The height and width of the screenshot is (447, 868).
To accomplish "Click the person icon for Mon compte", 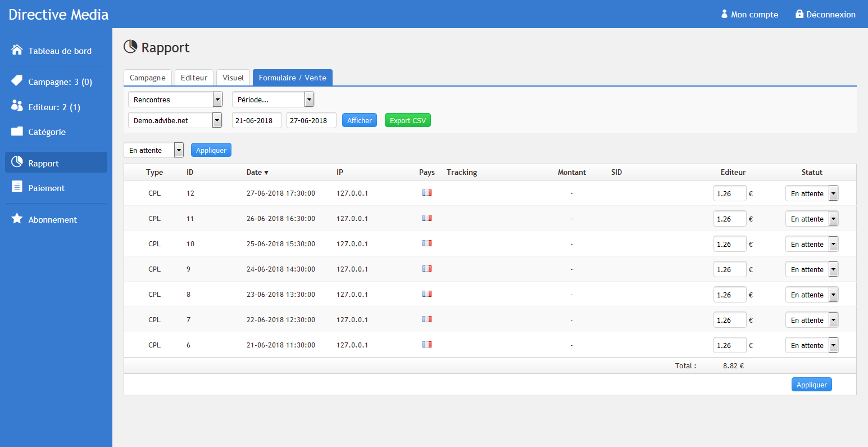I will pos(724,14).
